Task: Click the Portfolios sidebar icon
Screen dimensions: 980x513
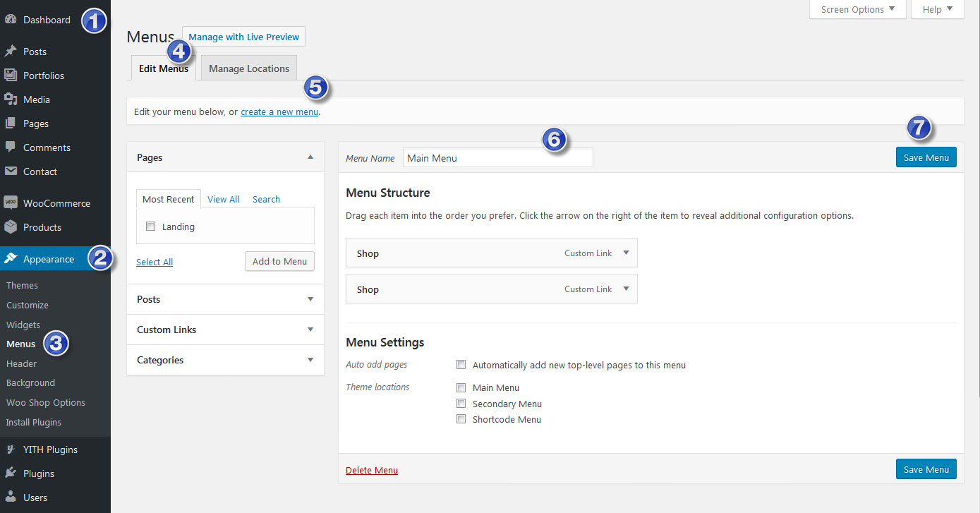Action: click(11, 76)
